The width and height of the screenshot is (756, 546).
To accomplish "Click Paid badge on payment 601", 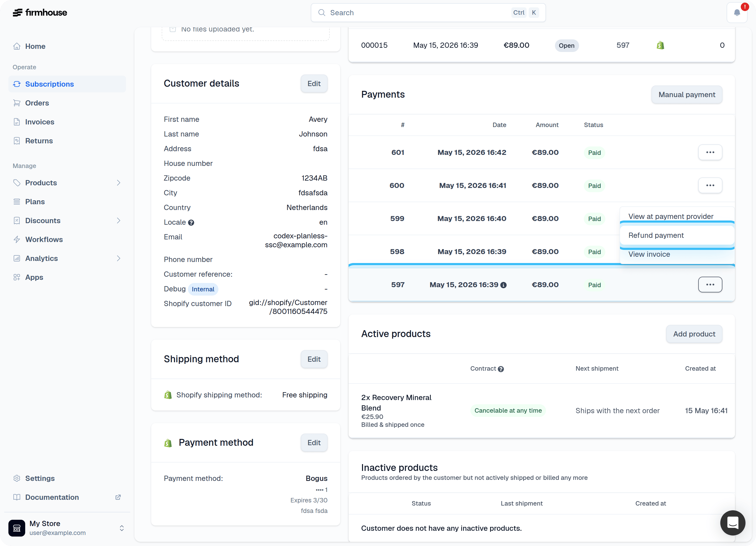I will (x=594, y=153).
